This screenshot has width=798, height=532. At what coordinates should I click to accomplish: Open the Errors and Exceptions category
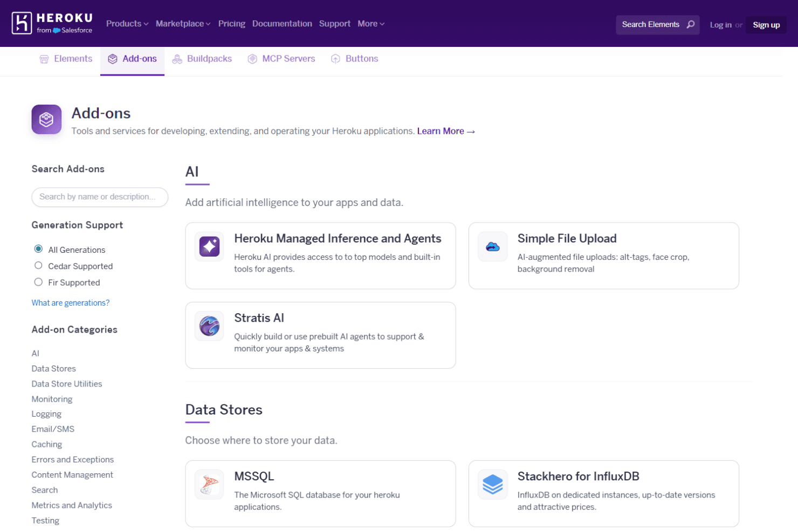click(x=73, y=459)
